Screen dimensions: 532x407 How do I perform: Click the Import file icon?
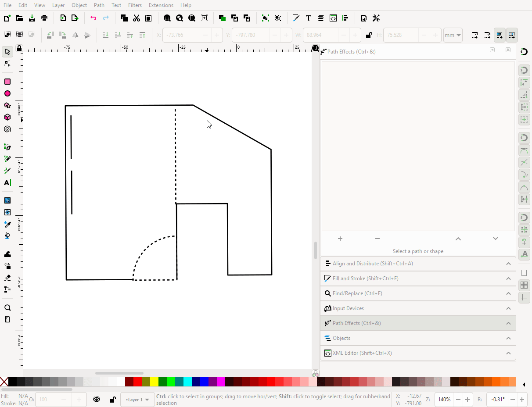click(x=63, y=18)
